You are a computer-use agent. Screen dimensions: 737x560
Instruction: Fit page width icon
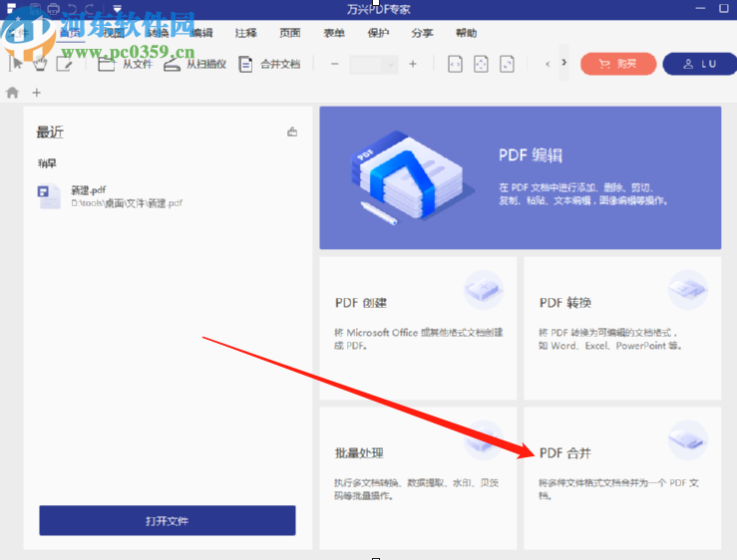[455, 64]
